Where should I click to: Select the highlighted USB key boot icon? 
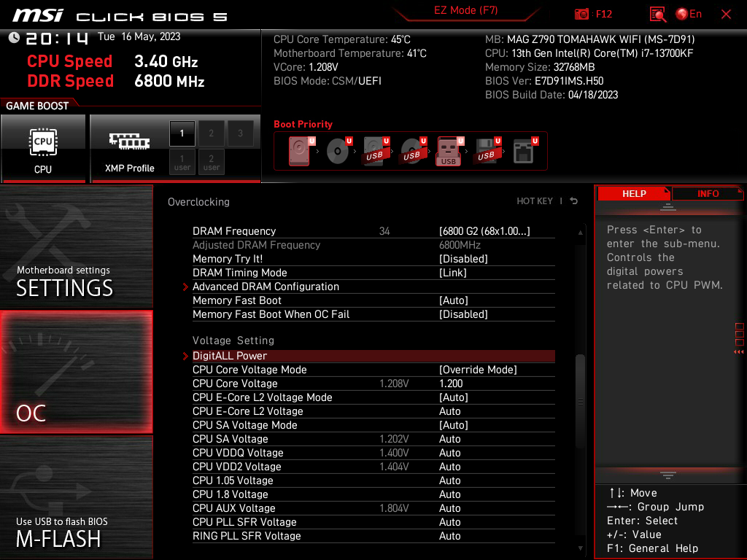point(449,151)
